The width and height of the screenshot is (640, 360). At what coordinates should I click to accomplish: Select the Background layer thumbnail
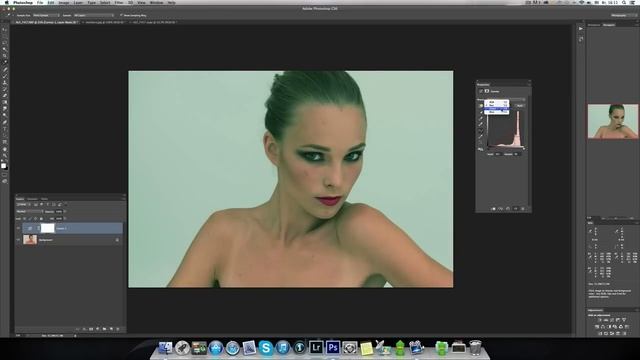pos(30,240)
